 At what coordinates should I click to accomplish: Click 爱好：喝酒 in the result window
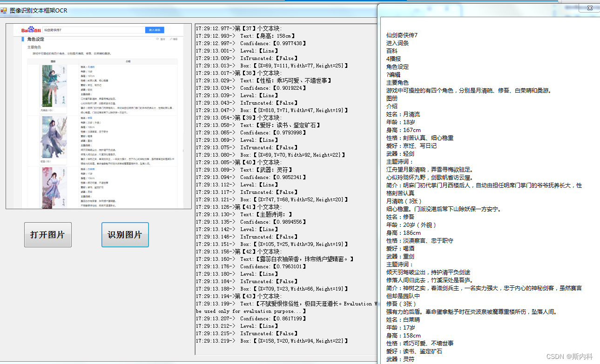click(400, 249)
